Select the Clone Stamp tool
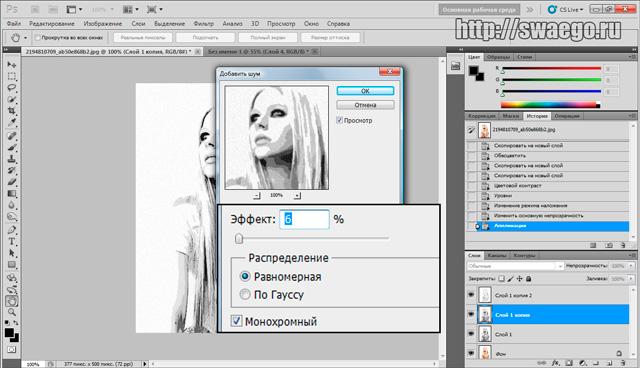The width and height of the screenshot is (640, 368). [x=11, y=159]
